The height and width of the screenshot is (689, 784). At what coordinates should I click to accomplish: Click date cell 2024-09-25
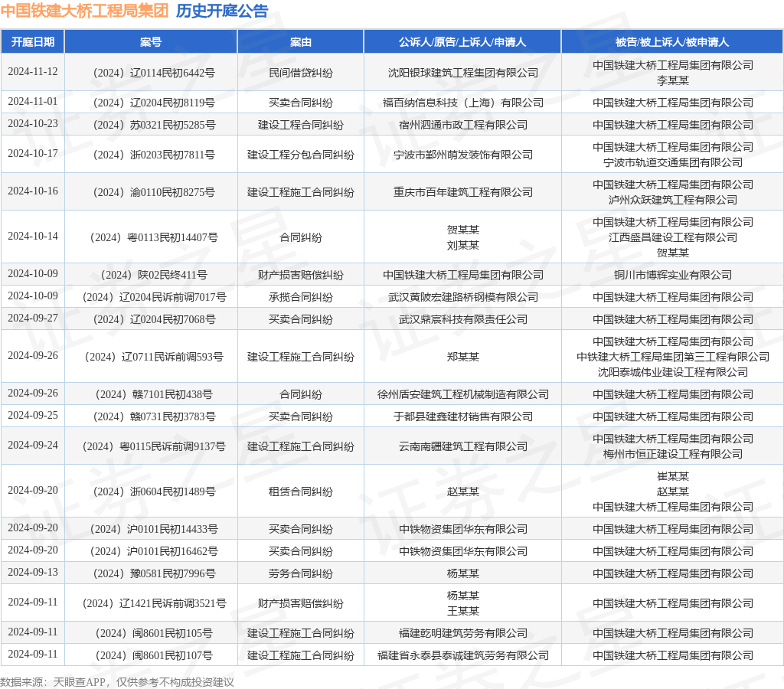[32, 415]
